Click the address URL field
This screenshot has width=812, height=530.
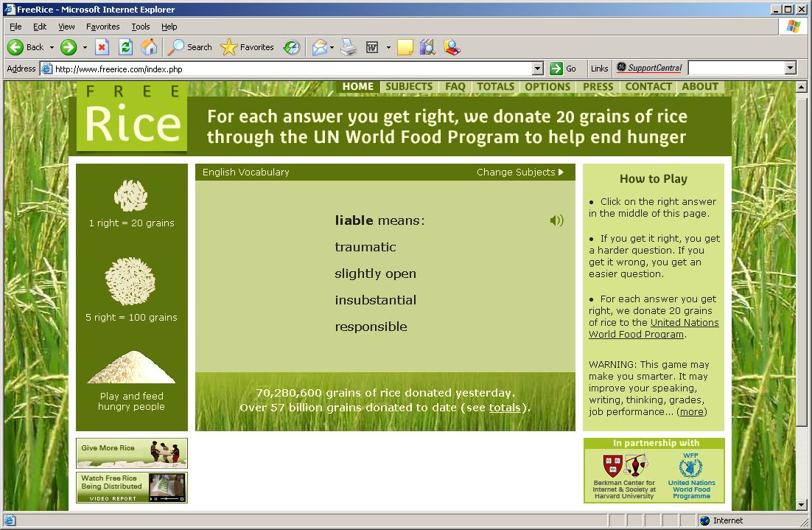pos(293,69)
